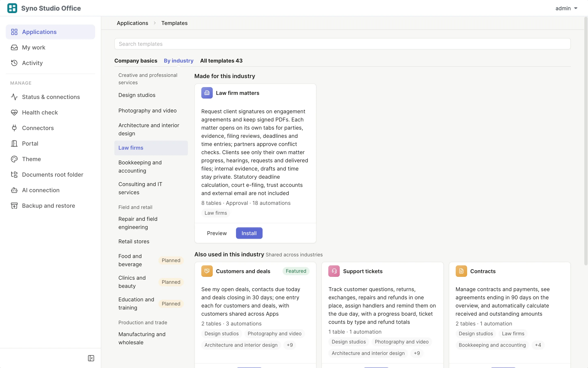This screenshot has width=588, height=368.
Task: Click the My work inbox icon
Action: pyautogui.click(x=14, y=47)
